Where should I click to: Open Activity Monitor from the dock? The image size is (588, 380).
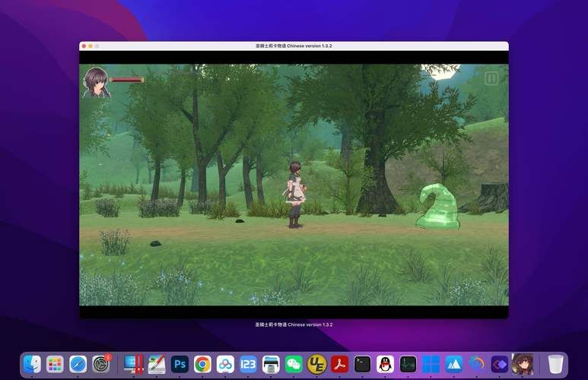coord(408,364)
